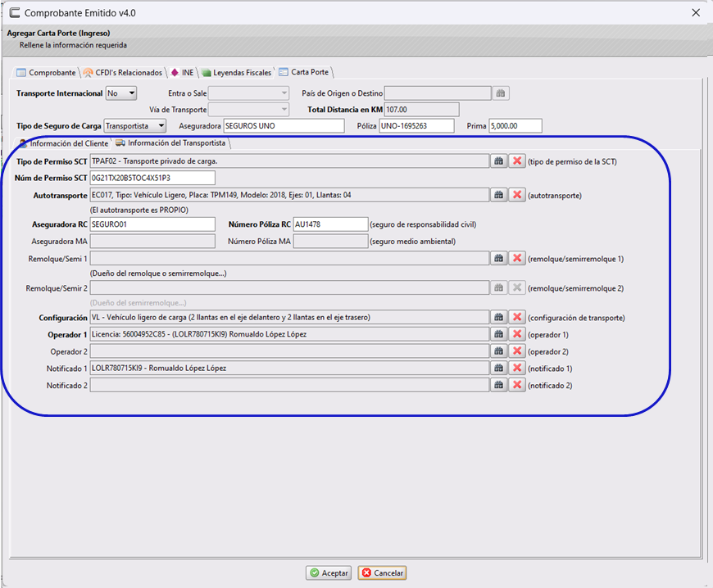
Task: Click the Total Distancia en KM field
Action: click(x=421, y=110)
